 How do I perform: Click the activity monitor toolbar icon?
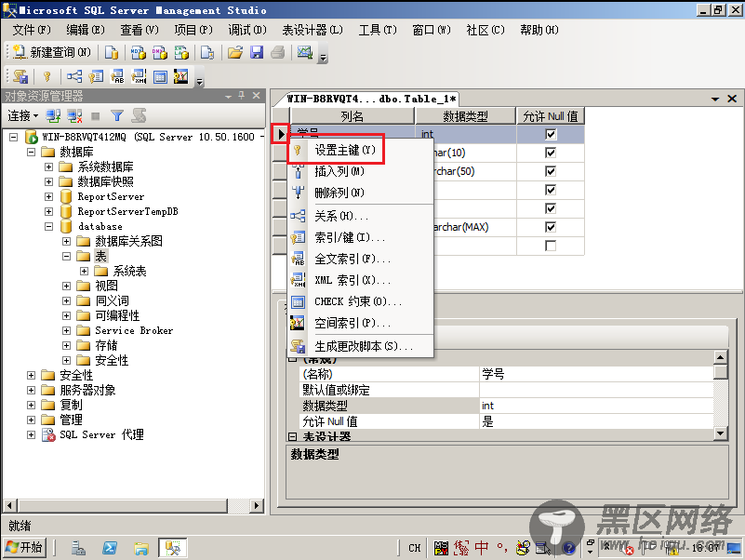(x=304, y=52)
